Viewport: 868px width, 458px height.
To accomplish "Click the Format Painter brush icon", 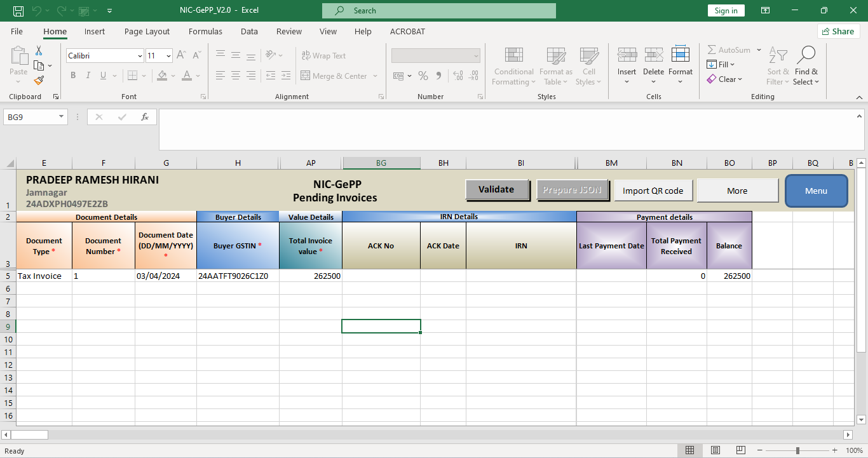I will [39, 81].
